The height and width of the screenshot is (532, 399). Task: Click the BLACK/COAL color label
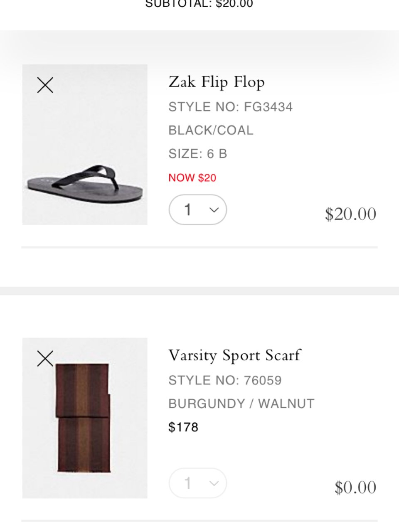211,131
